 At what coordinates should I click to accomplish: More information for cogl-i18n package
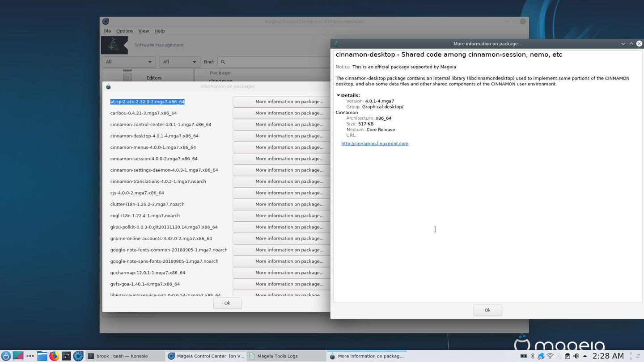coord(281,216)
